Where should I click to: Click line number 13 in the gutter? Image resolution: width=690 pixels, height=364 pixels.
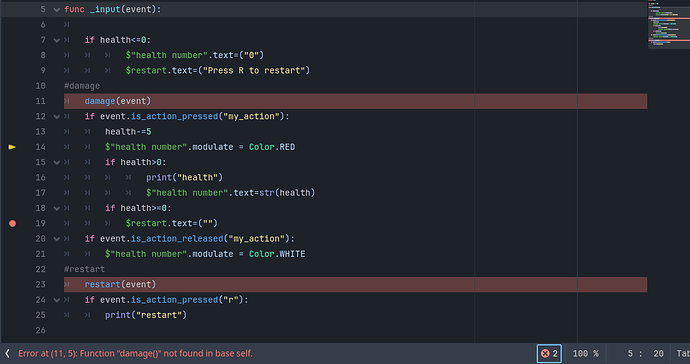coord(40,132)
